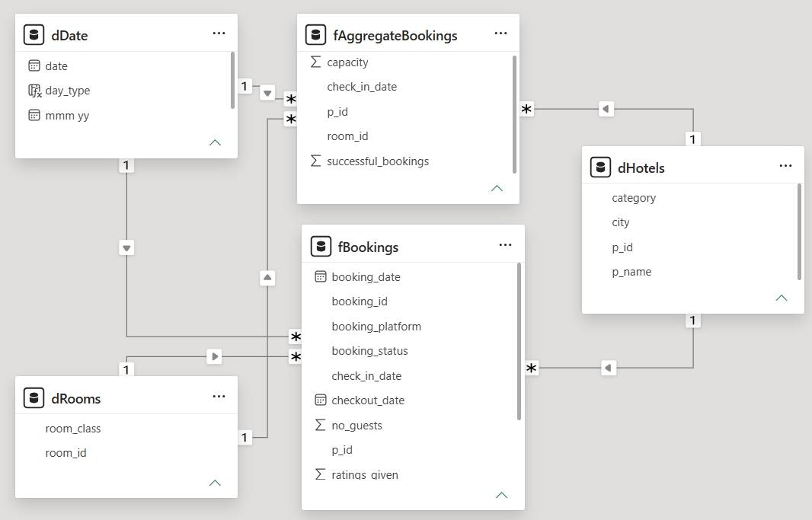The height and width of the screenshot is (520, 812).
Task: Click filter arrow on dHotels to fBookings relationship
Action: coord(609,368)
